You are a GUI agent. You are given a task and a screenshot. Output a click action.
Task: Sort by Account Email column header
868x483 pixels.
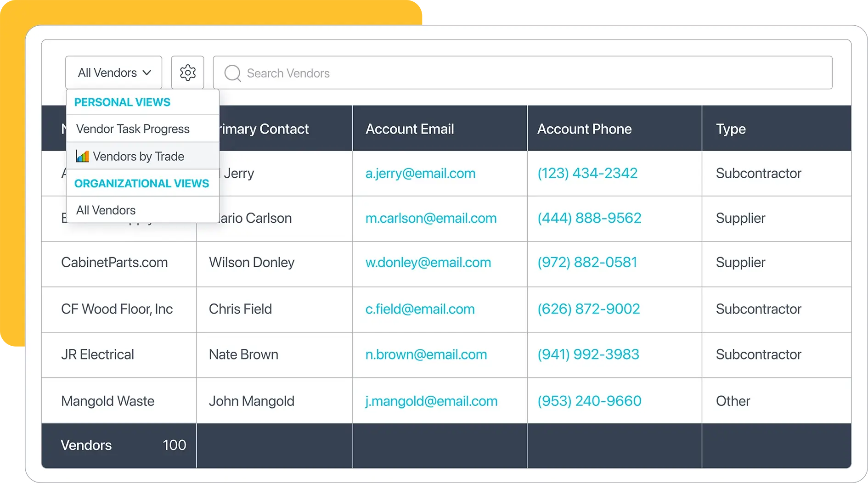[x=410, y=129]
